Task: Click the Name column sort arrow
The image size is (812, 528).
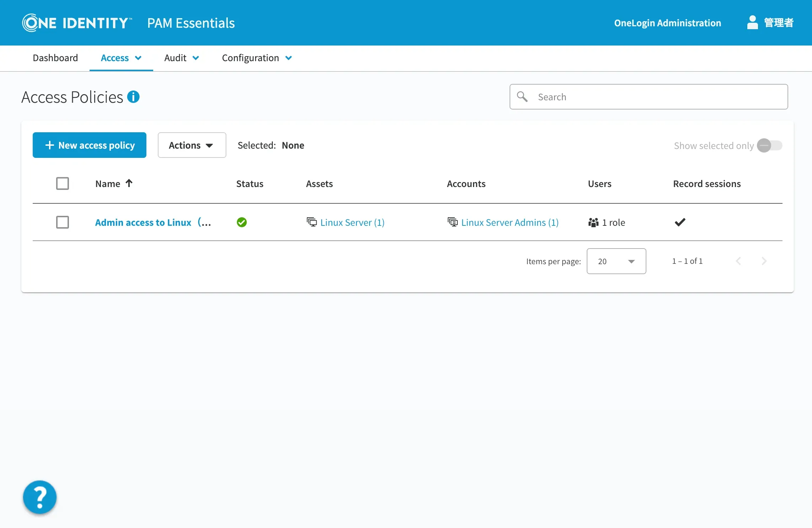Action: click(129, 183)
